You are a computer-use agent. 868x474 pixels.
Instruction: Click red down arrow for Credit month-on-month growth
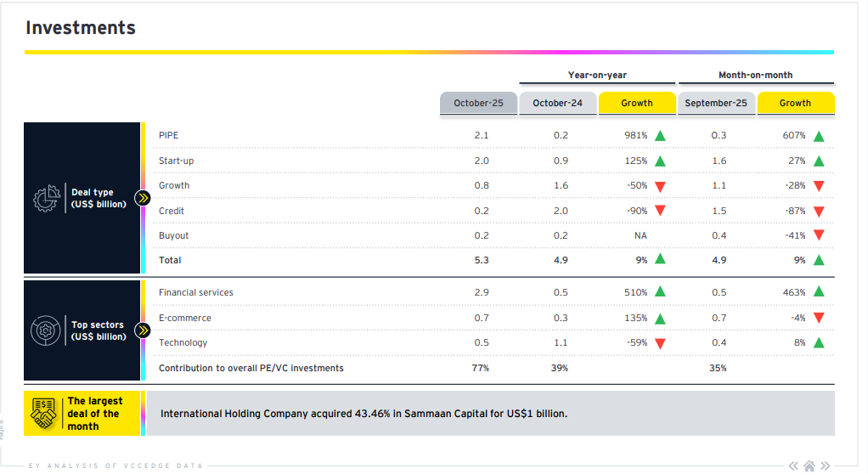819,212
